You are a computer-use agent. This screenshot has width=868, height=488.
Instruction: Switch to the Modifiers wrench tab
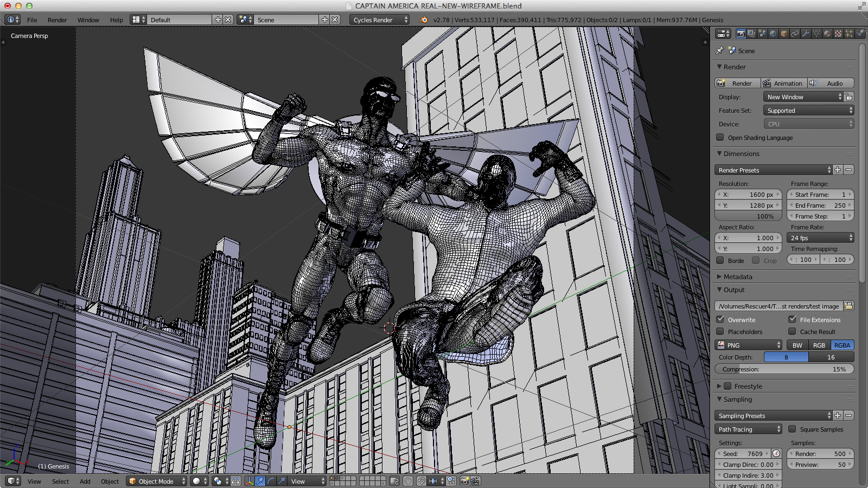[806, 34]
